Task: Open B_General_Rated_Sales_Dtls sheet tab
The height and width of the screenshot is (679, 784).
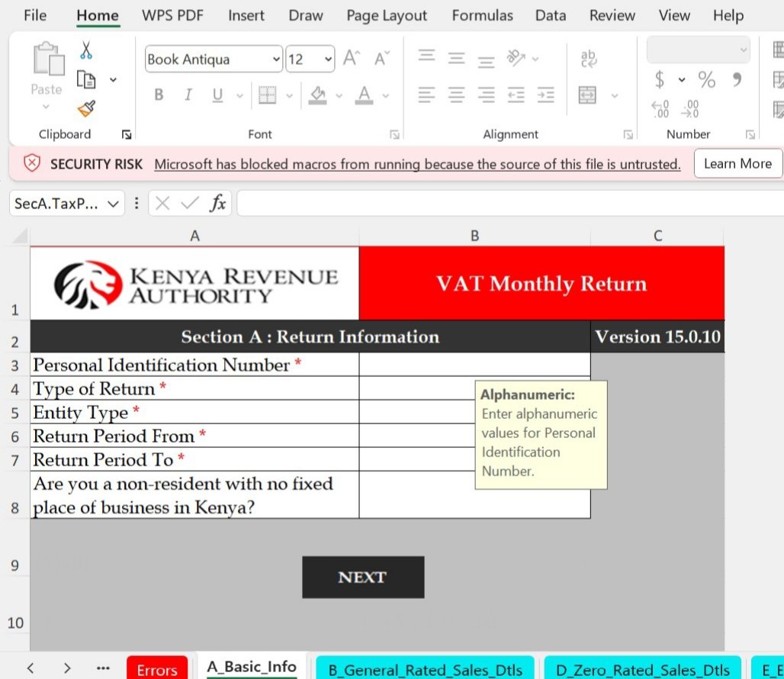Action: tap(425, 669)
